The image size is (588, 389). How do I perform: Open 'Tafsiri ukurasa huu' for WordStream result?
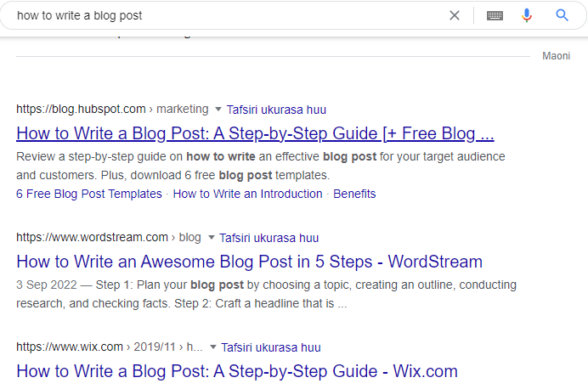point(269,238)
